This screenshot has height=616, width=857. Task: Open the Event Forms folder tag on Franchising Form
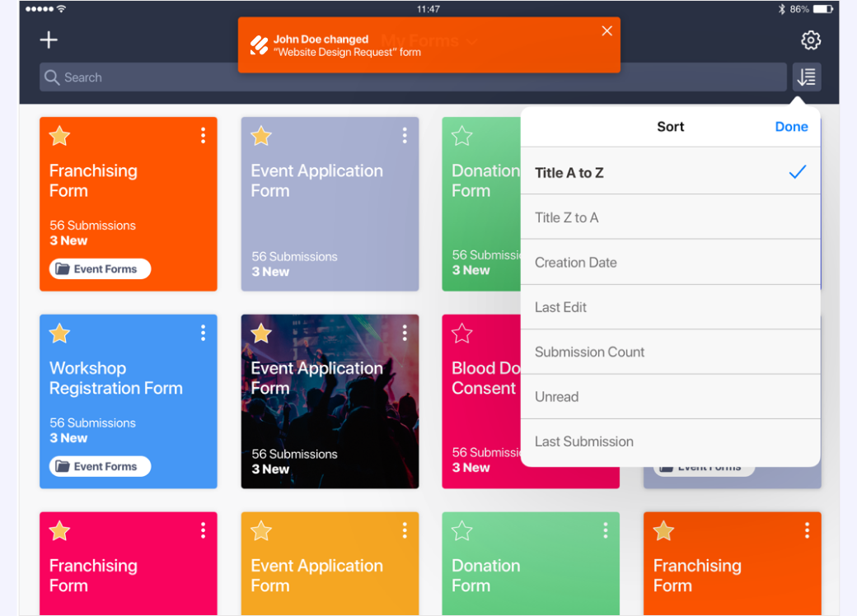pyautogui.click(x=99, y=268)
